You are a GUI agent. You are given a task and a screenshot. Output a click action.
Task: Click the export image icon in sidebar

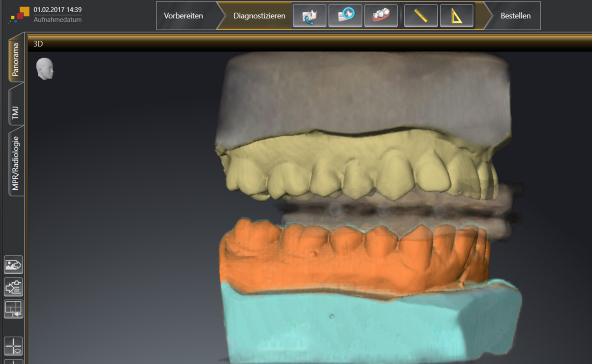click(x=13, y=265)
